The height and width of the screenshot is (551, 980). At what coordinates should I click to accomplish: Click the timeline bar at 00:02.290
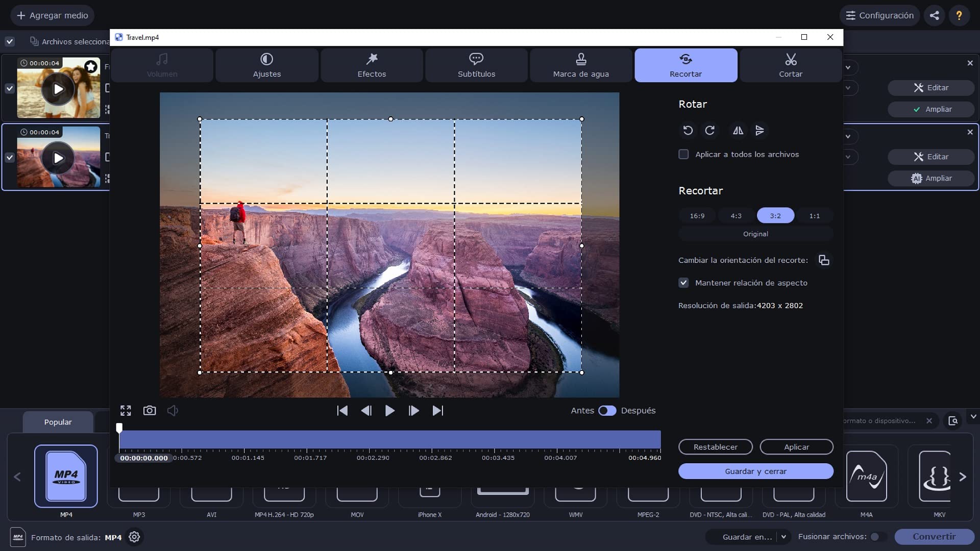pos(373,439)
